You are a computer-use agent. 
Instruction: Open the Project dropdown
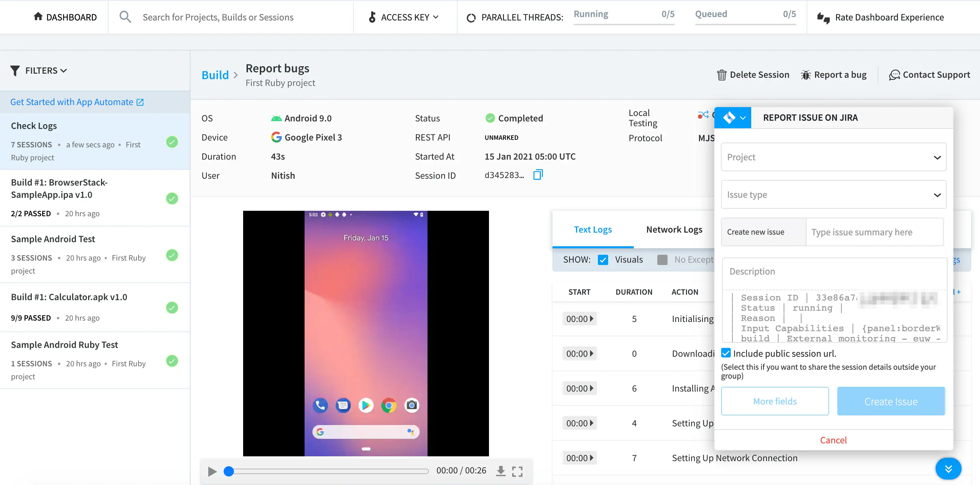(833, 157)
